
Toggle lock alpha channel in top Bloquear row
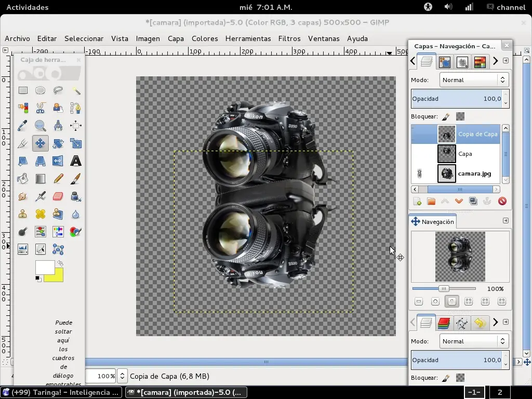[x=460, y=116]
